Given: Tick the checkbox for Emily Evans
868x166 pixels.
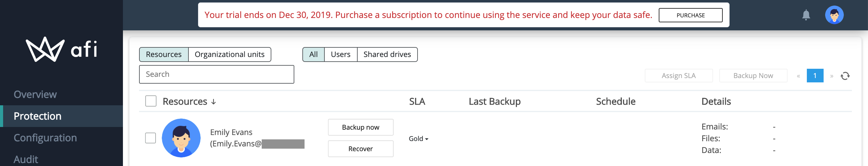Looking at the screenshot, I should [x=150, y=138].
